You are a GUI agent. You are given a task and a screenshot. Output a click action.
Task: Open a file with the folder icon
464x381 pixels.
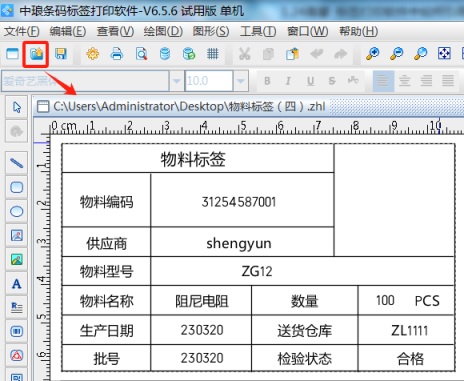pos(36,54)
